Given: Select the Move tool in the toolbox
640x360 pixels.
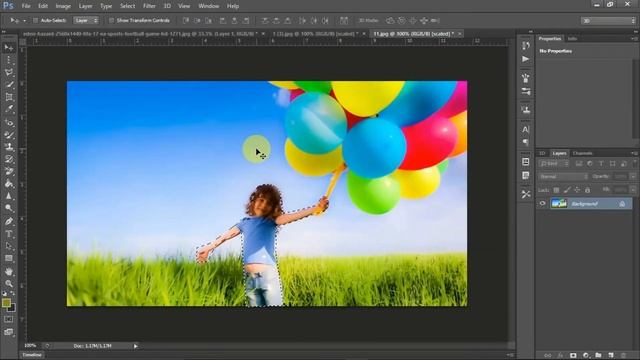Looking at the screenshot, I should [9, 48].
